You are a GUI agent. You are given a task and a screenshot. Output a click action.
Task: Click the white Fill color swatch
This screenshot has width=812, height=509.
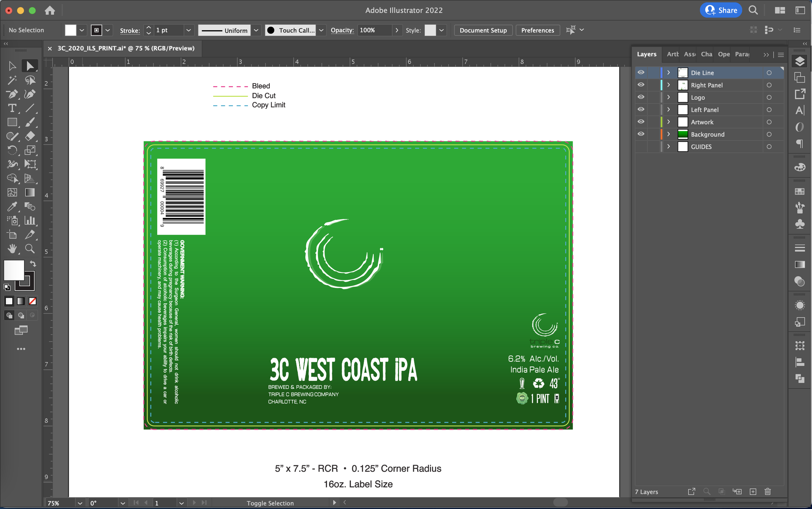(x=70, y=30)
